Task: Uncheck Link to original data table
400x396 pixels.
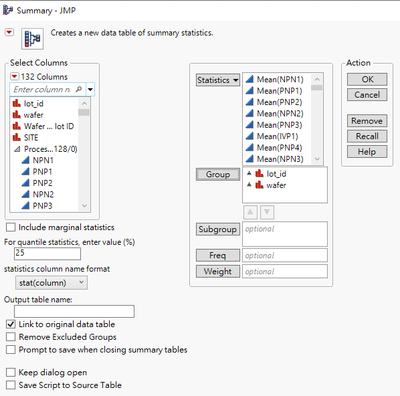Action: point(11,324)
